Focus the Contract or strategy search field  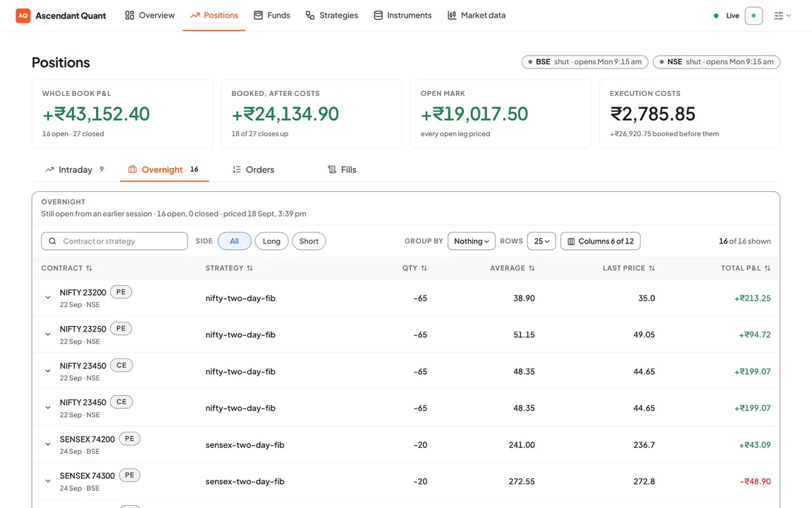(114, 241)
